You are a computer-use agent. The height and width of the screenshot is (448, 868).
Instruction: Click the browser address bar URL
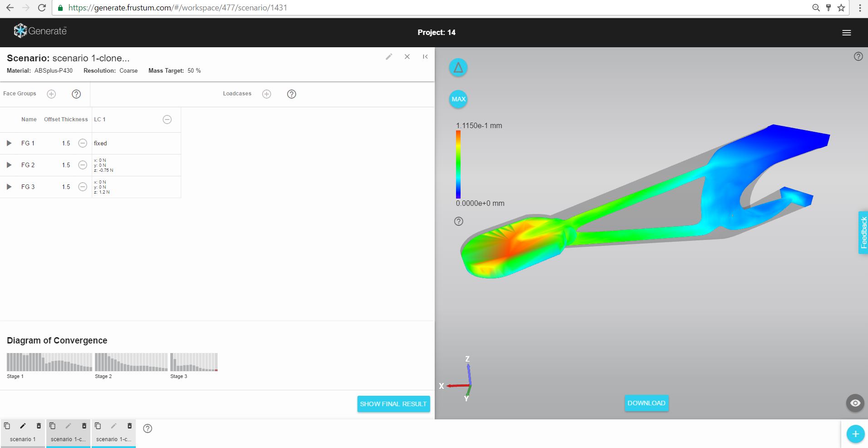click(178, 8)
